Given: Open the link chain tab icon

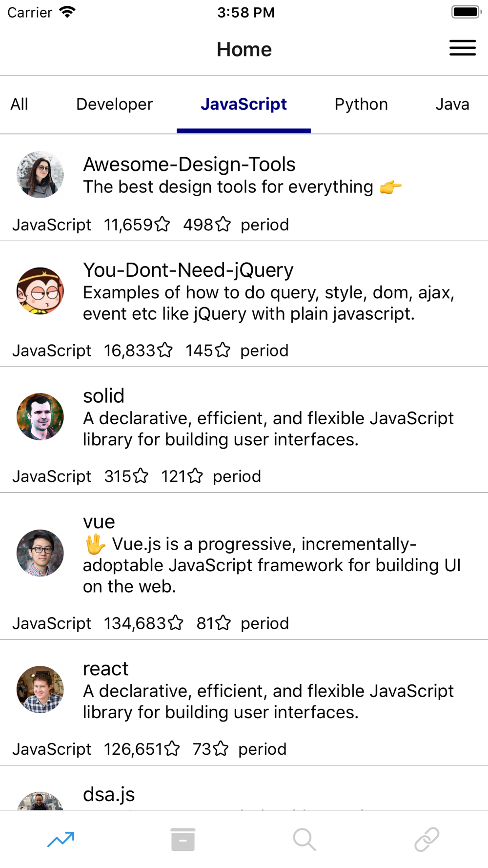Looking at the screenshot, I should [427, 839].
